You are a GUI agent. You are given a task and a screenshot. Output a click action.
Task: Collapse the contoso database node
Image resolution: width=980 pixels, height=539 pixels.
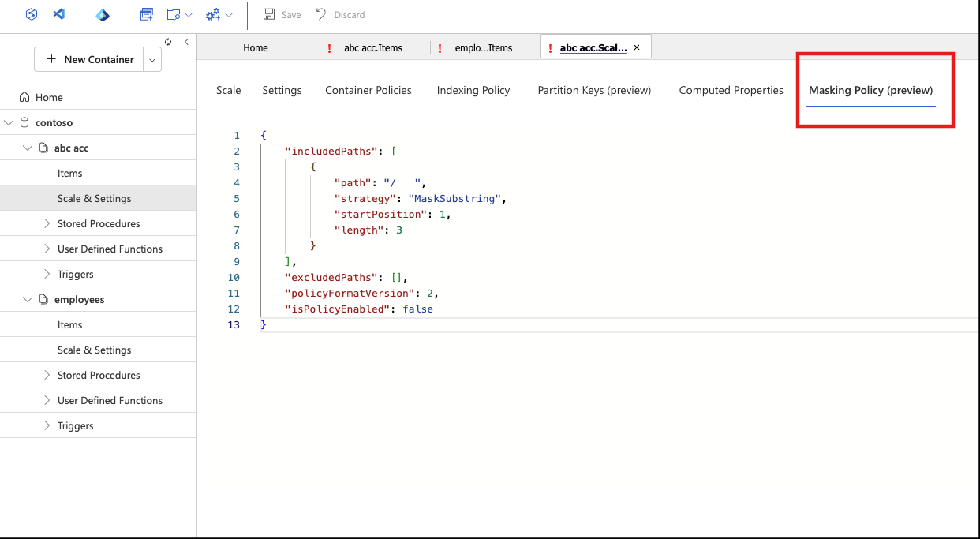9,122
